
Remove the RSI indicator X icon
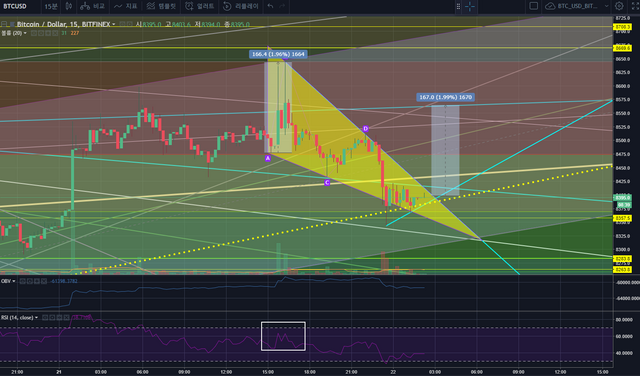click(66, 317)
